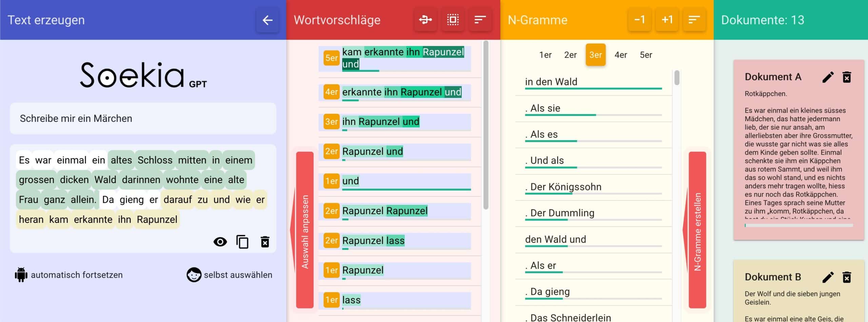
Task: Click the robot icon for automatic continuation
Action: click(21, 275)
